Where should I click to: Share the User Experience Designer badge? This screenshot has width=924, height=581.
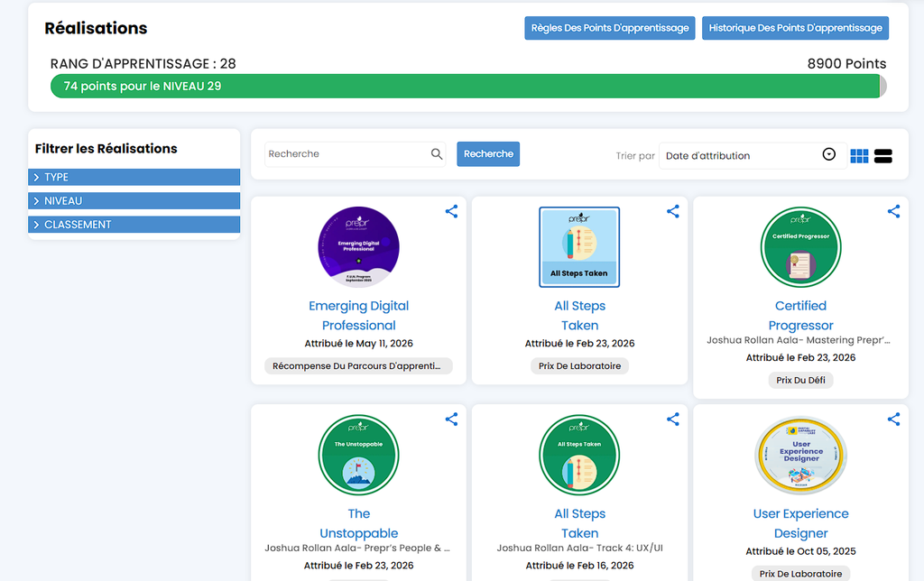(x=894, y=420)
